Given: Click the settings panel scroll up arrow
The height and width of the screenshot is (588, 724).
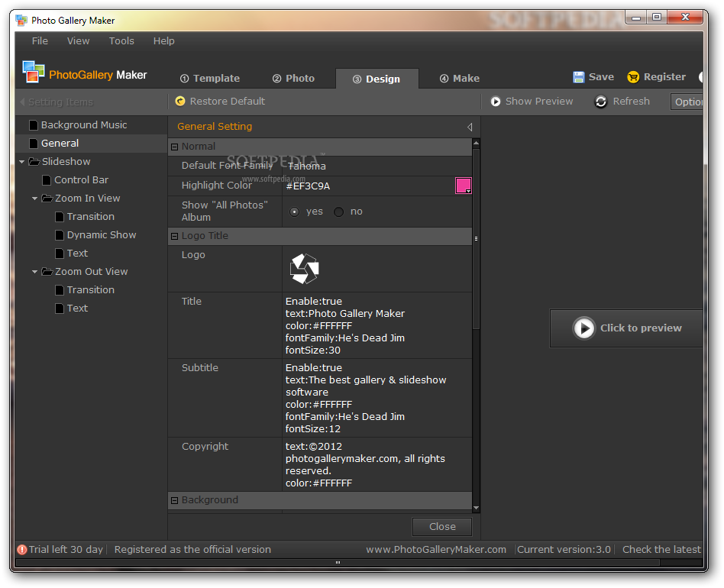Looking at the screenshot, I should 476,144.
